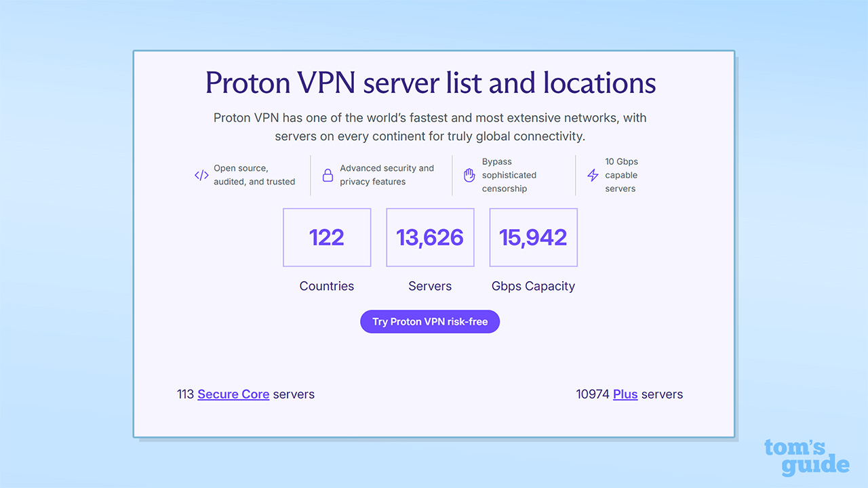Click the 'Countries' label

tap(327, 286)
